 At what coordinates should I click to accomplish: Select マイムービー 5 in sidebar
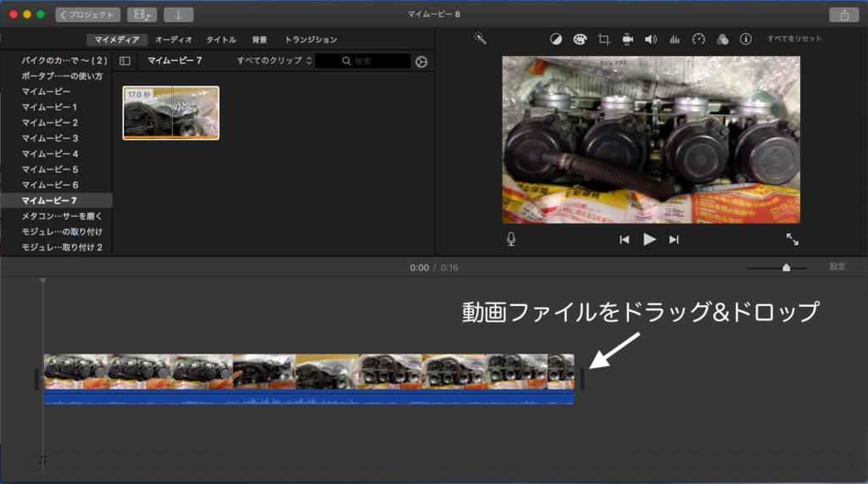pos(50,169)
